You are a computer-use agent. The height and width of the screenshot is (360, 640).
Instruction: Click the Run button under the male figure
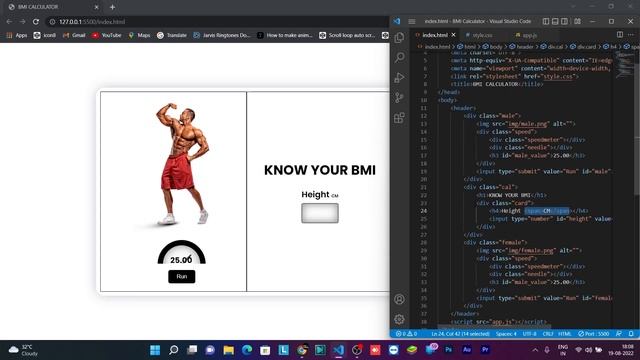pyautogui.click(x=182, y=277)
